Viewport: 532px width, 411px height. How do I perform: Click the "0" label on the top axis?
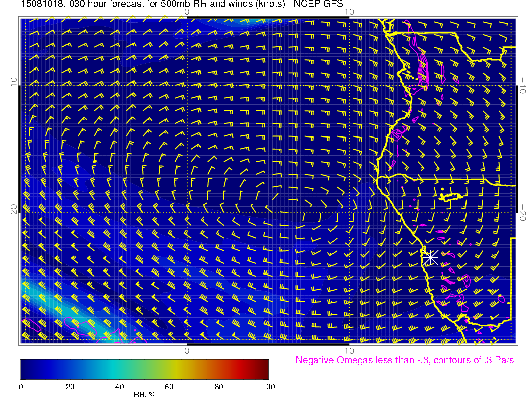pyautogui.click(x=187, y=12)
